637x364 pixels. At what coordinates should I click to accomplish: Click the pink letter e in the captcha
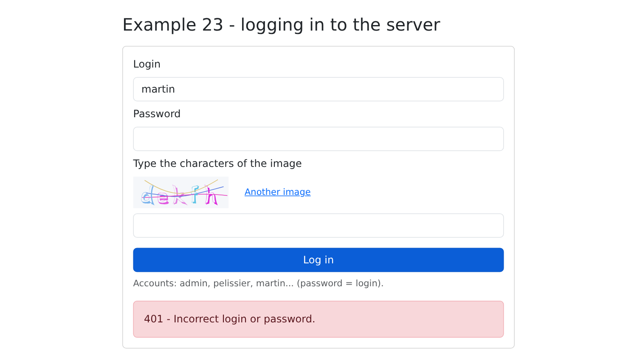pos(163,198)
